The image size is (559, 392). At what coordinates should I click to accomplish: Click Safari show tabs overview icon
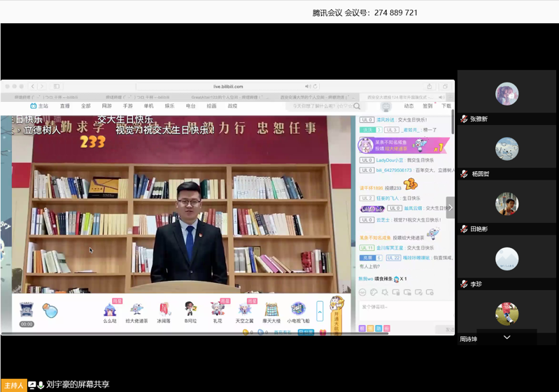(445, 86)
